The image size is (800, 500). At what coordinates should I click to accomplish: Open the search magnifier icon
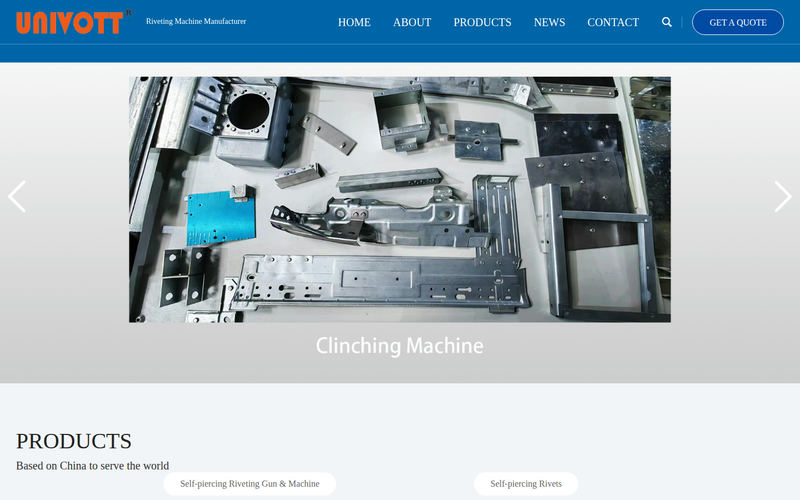(666, 22)
